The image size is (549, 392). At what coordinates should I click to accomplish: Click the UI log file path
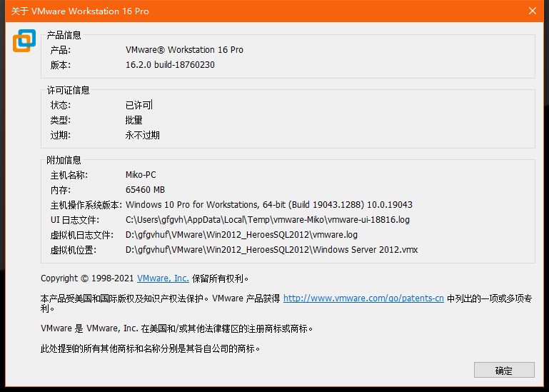coord(267,220)
